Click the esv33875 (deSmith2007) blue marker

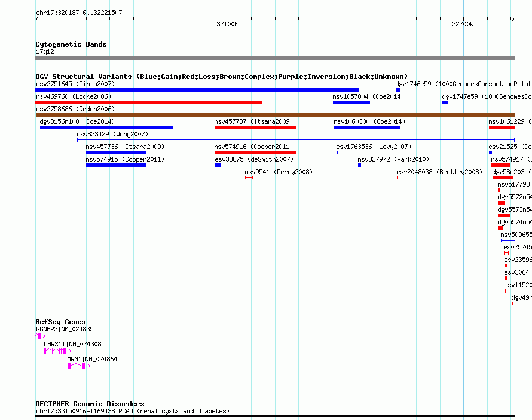(x=218, y=165)
